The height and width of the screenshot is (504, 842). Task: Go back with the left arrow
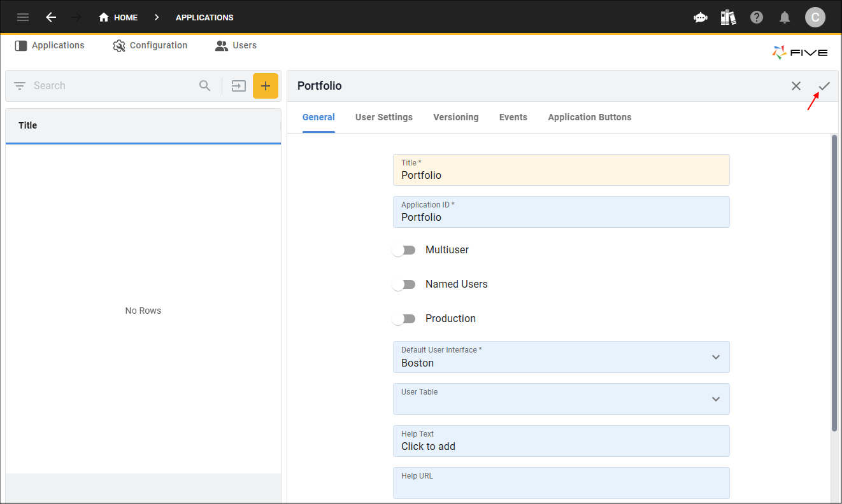51,17
